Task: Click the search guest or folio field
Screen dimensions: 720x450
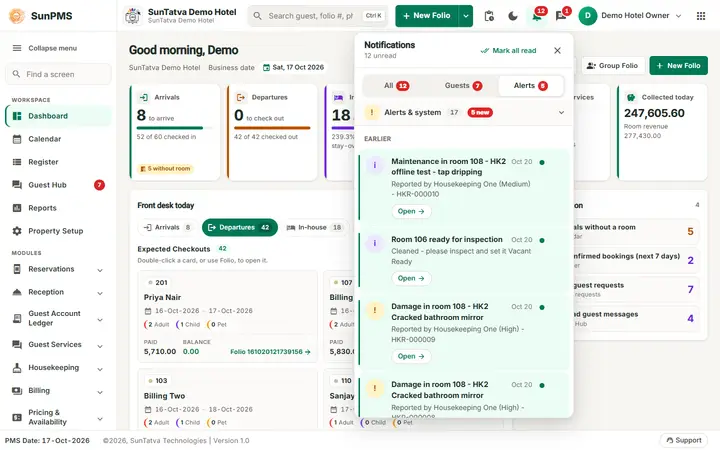Action: click(x=318, y=16)
